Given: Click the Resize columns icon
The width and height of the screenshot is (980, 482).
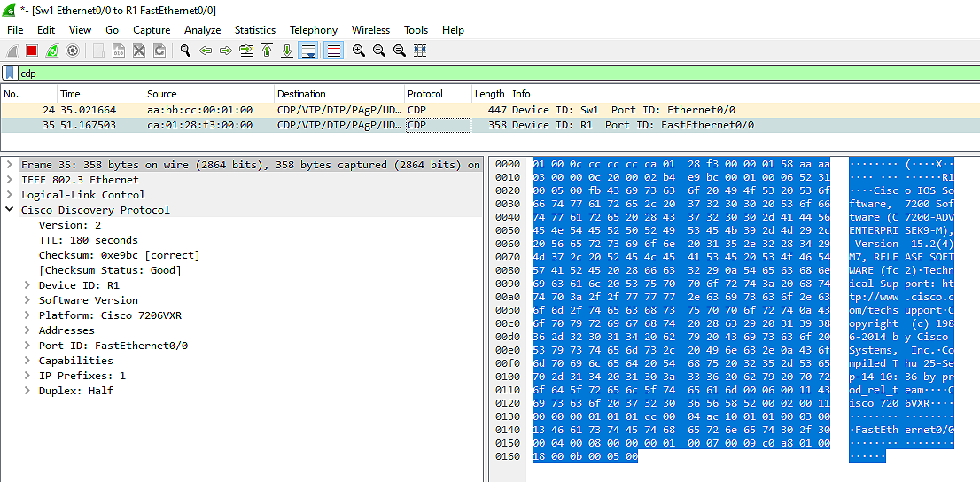Looking at the screenshot, I should point(420,51).
